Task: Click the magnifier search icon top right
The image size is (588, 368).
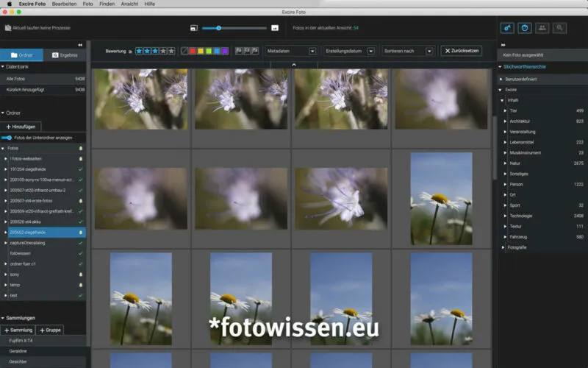Action: (x=559, y=28)
